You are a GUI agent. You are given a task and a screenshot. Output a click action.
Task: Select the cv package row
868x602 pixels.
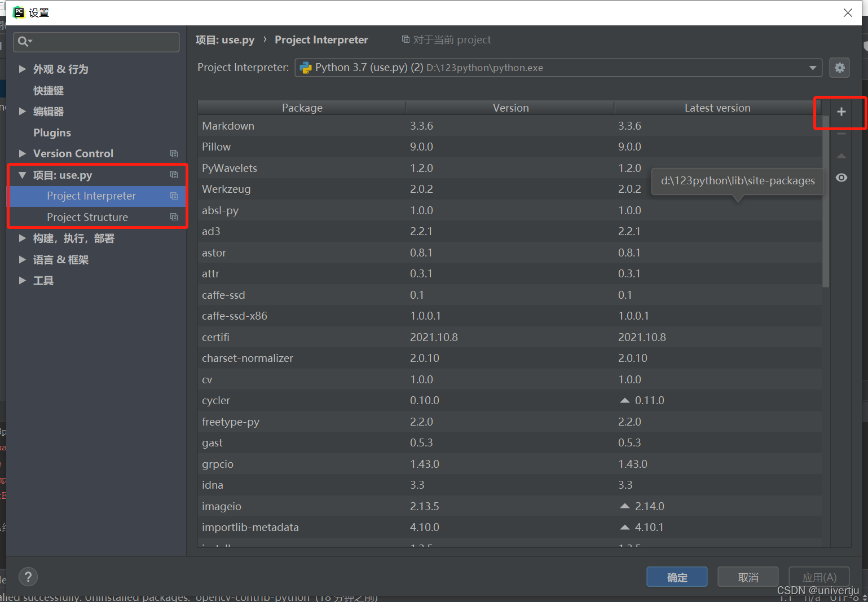(x=510, y=379)
